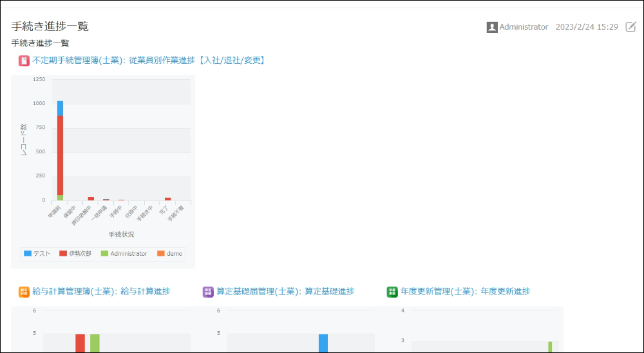
Task: Open the green 年度更新管理 app icon
Action: [x=392, y=292]
